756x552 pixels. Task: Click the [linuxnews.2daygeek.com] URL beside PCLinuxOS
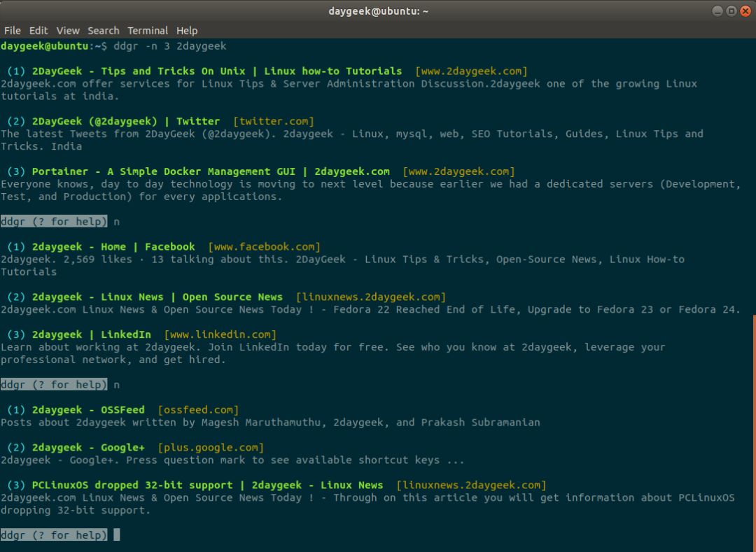471,485
